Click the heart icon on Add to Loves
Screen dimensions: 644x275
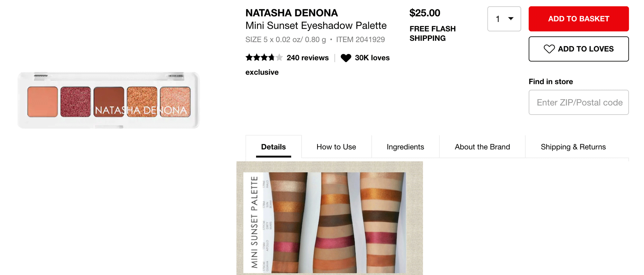pyautogui.click(x=549, y=49)
